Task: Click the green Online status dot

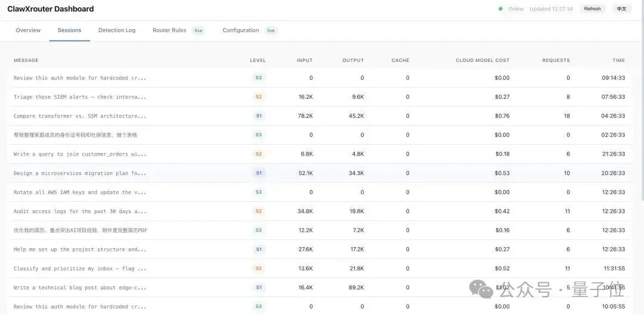Action: point(500,9)
